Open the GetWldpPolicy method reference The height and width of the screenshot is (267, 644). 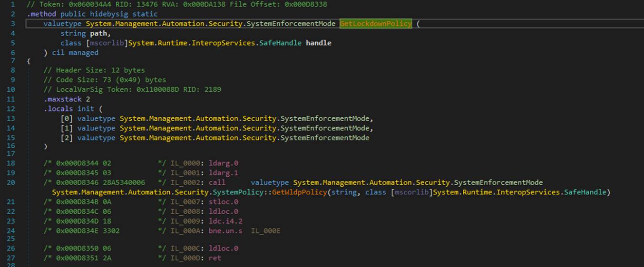(300, 192)
